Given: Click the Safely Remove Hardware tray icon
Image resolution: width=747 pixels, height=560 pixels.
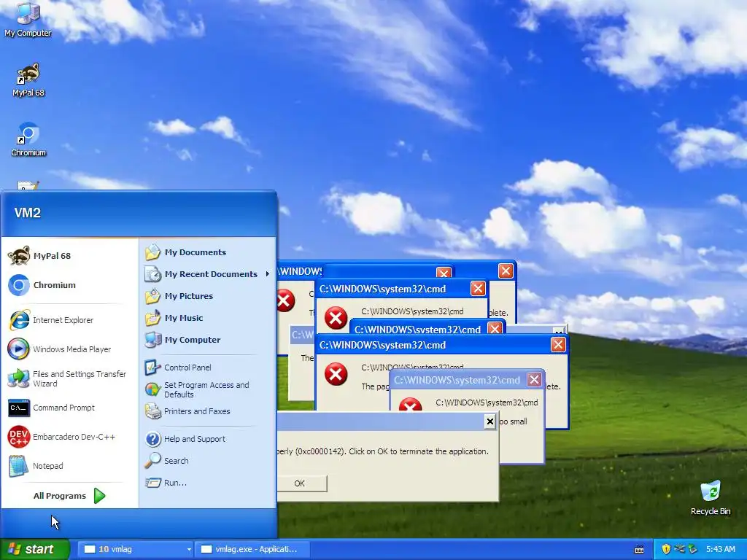Looking at the screenshot, I should tap(693, 549).
